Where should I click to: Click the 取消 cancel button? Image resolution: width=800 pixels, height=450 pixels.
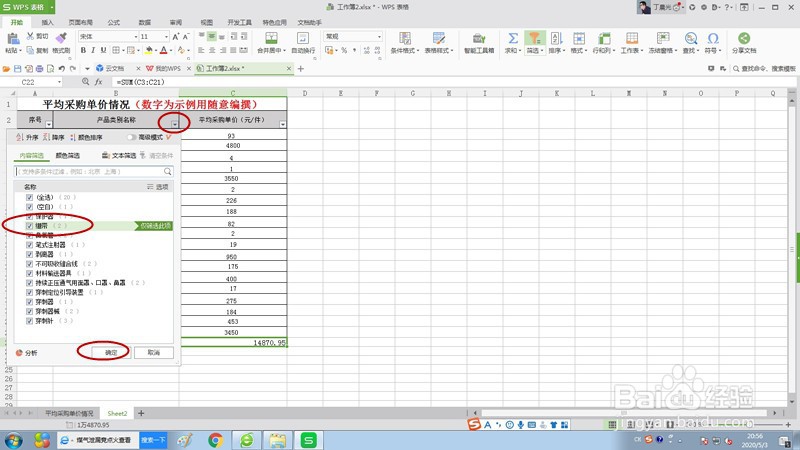(x=154, y=353)
